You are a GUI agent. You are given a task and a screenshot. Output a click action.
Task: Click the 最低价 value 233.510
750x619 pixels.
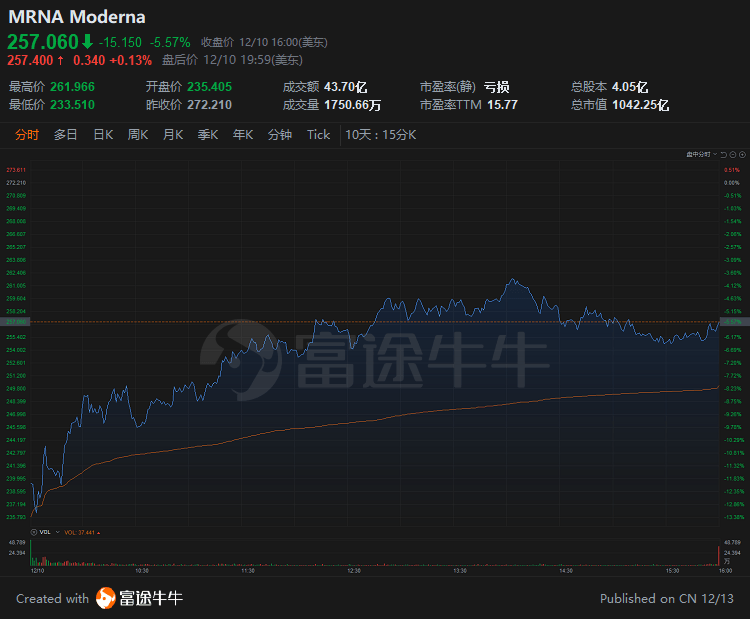73,104
